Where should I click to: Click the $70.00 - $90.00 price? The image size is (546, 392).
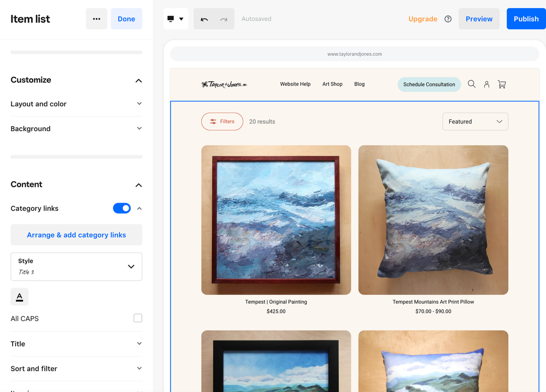pos(433,311)
